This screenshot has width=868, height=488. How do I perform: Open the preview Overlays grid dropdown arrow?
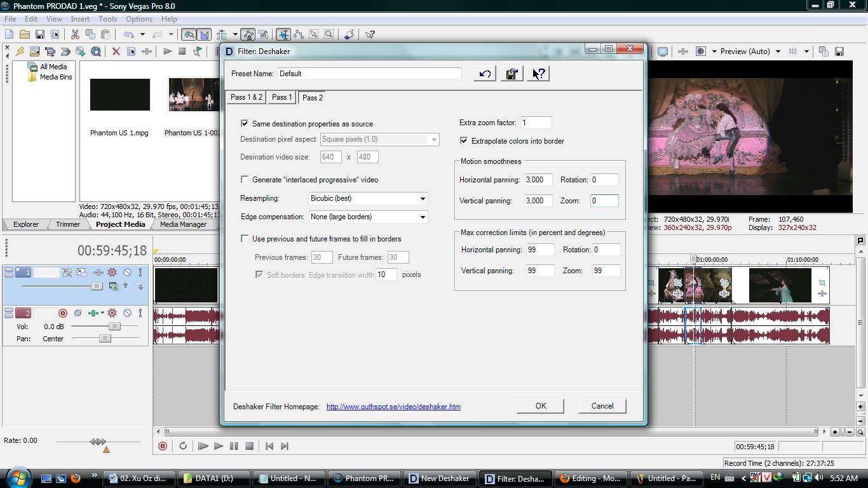[x=806, y=51]
